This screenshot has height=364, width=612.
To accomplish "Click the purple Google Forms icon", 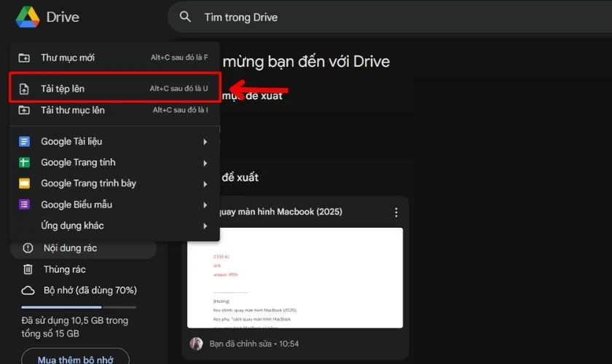I will tap(24, 205).
